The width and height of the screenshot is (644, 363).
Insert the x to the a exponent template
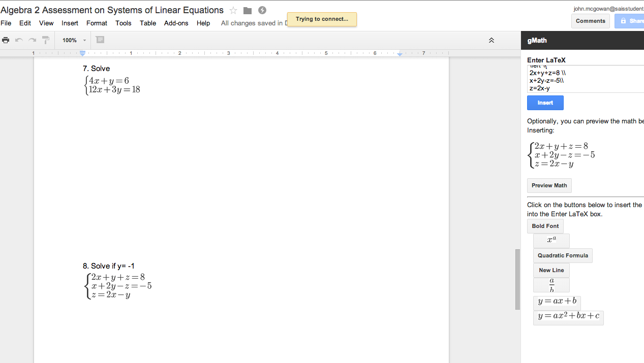coord(551,240)
